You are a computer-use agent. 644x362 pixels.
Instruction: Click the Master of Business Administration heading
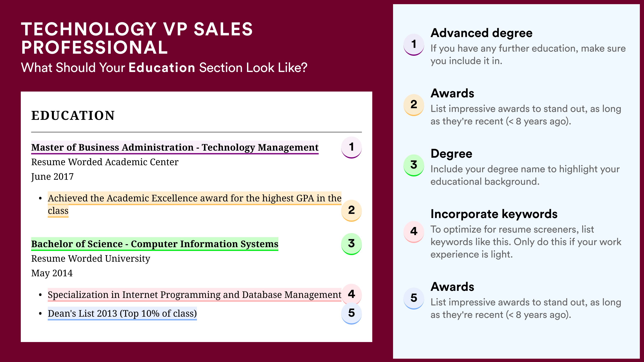175,148
